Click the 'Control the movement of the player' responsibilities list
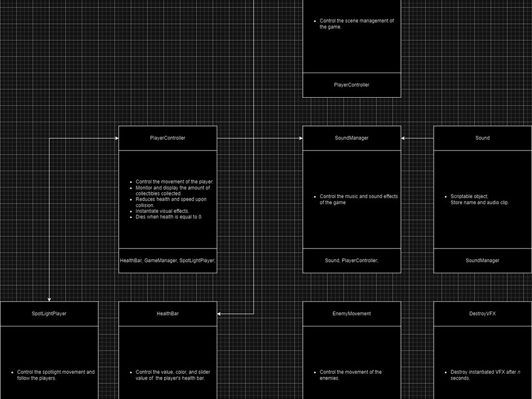The height and width of the screenshot is (399, 532). (x=174, y=199)
